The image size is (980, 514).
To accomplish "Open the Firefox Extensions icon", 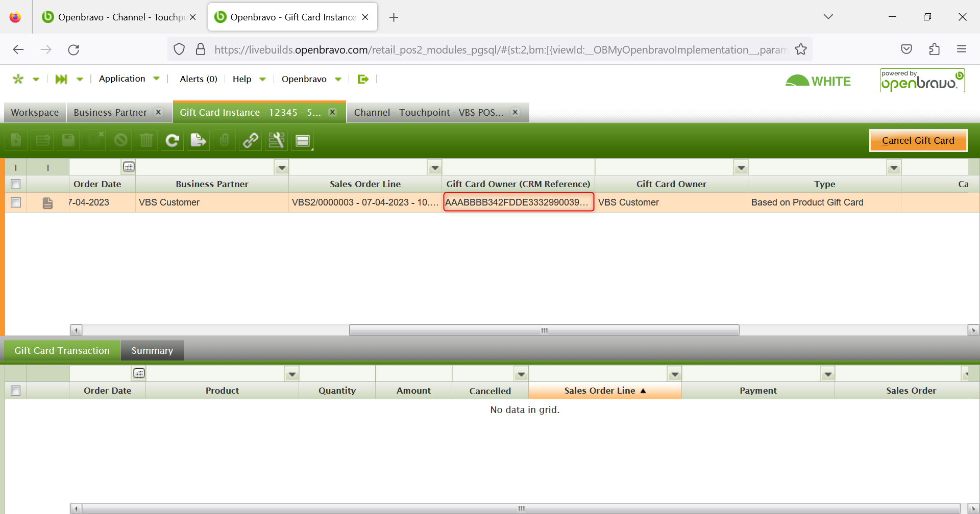I will pyautogui.click(x=934, y=49).
